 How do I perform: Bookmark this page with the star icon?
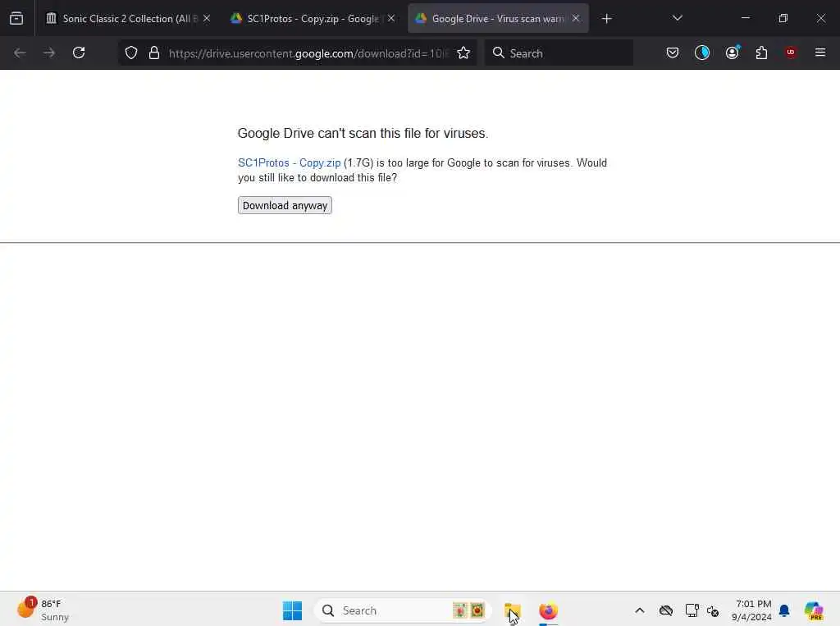[x=463, y=53]
